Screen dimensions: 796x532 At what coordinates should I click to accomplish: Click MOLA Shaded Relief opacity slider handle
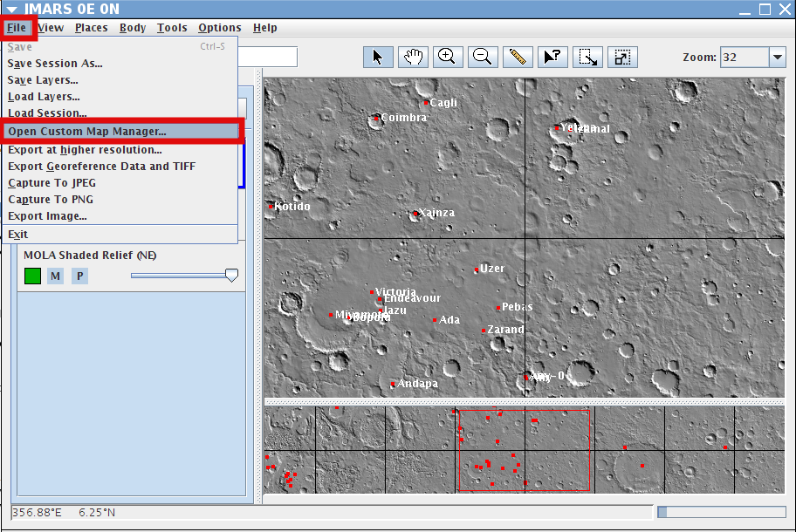[231, 276]
